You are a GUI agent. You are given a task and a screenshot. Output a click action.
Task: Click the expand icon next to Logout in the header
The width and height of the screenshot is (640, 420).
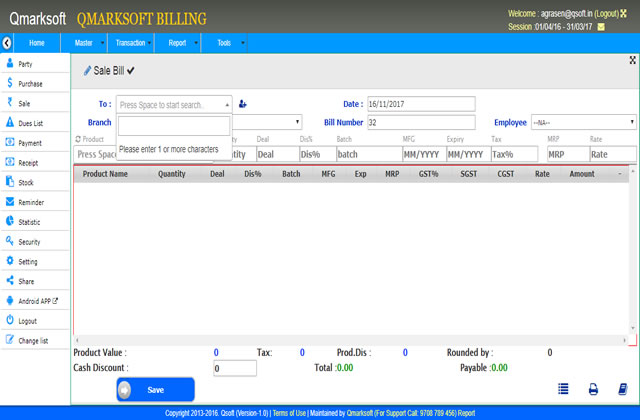click(x=623, y=13)
